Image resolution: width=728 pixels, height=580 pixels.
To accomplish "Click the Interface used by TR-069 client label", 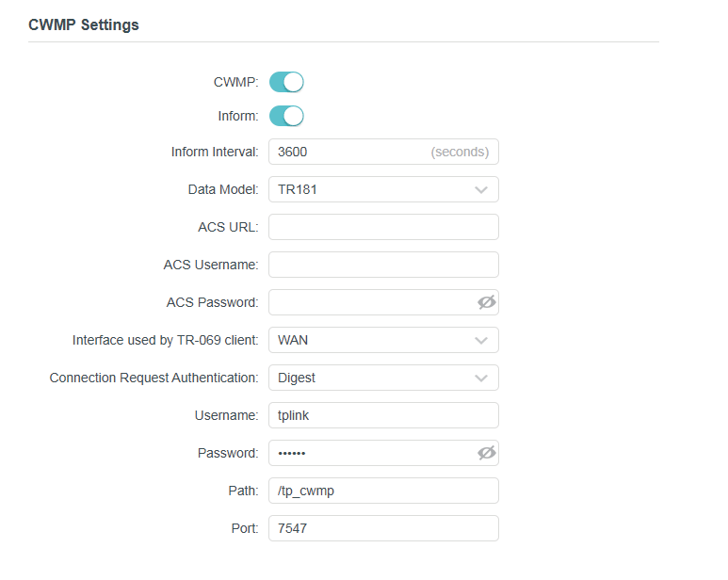I will [x=166, y=340].
